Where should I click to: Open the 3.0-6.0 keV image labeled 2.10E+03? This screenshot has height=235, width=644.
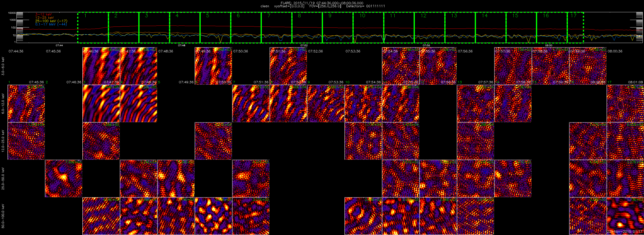(101, 66)
